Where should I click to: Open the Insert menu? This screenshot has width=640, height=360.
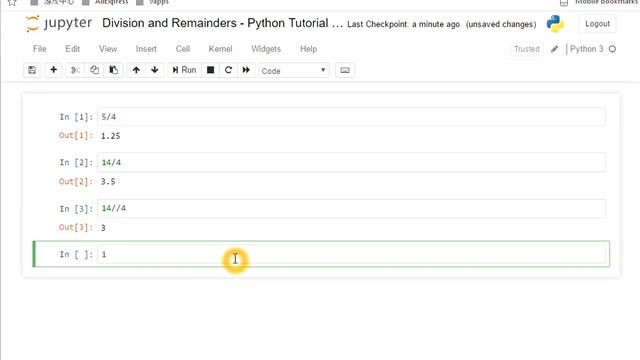(146, 49)
